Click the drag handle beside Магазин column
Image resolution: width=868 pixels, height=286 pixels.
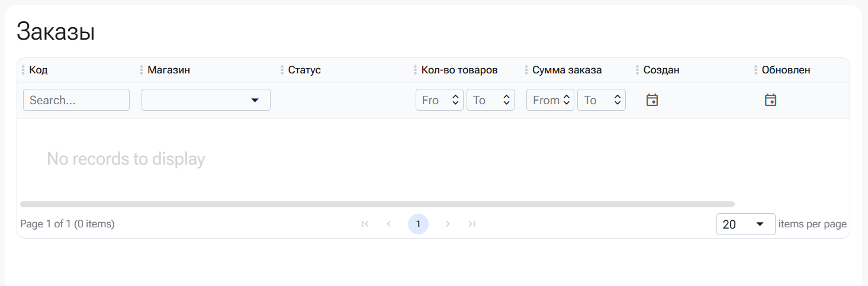pos(142,70)
